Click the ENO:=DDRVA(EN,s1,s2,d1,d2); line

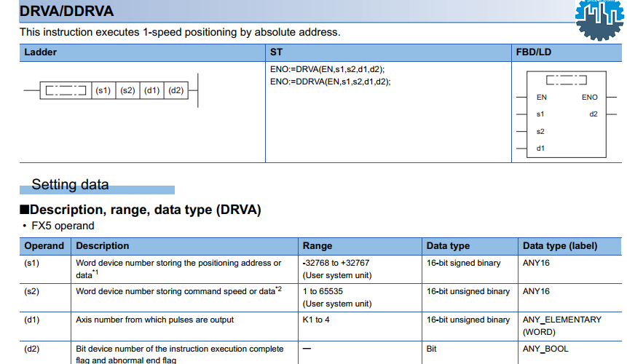(331, 82)
